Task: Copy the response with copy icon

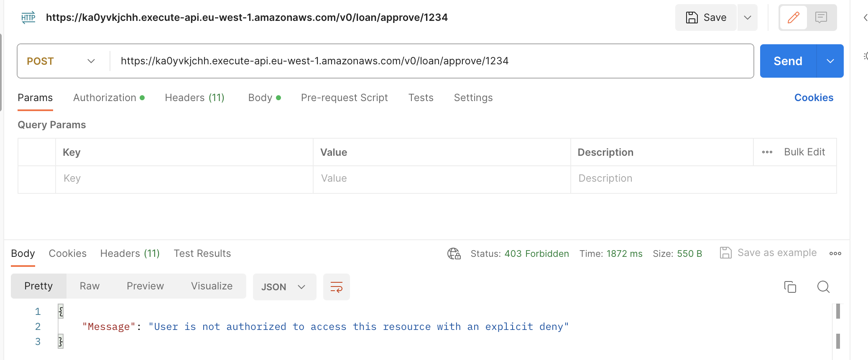Action: [x=790, y=287]
